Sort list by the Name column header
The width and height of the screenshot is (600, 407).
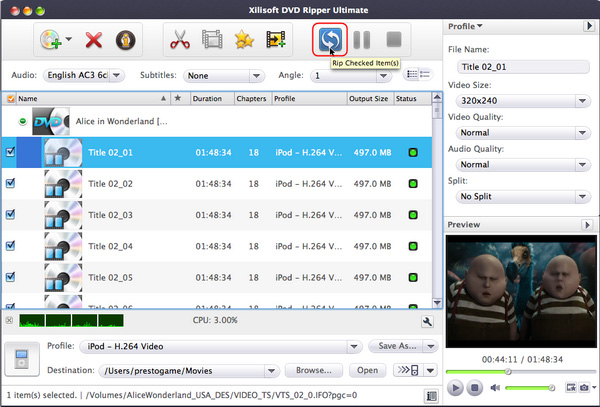(92, 99)
